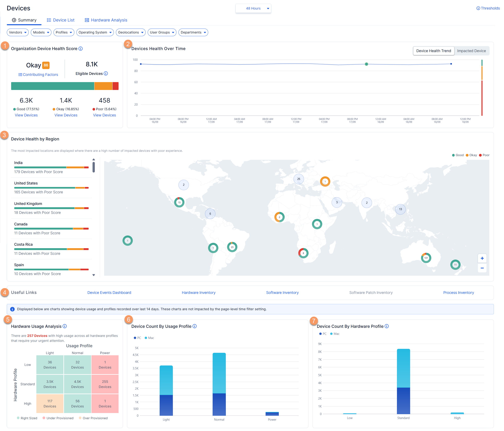
Task: Open Thresholds info link
Action: [488, 8]
